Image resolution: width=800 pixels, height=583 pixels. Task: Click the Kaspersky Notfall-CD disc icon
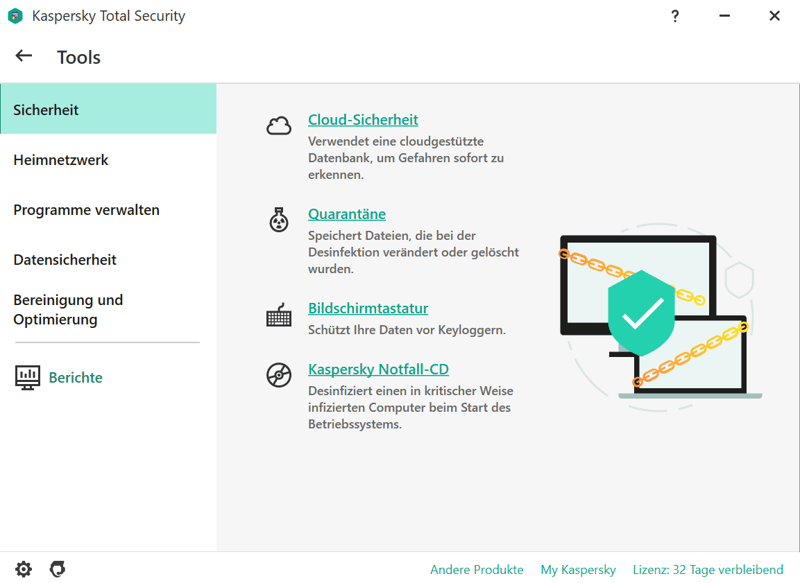[x=279, y=375]
